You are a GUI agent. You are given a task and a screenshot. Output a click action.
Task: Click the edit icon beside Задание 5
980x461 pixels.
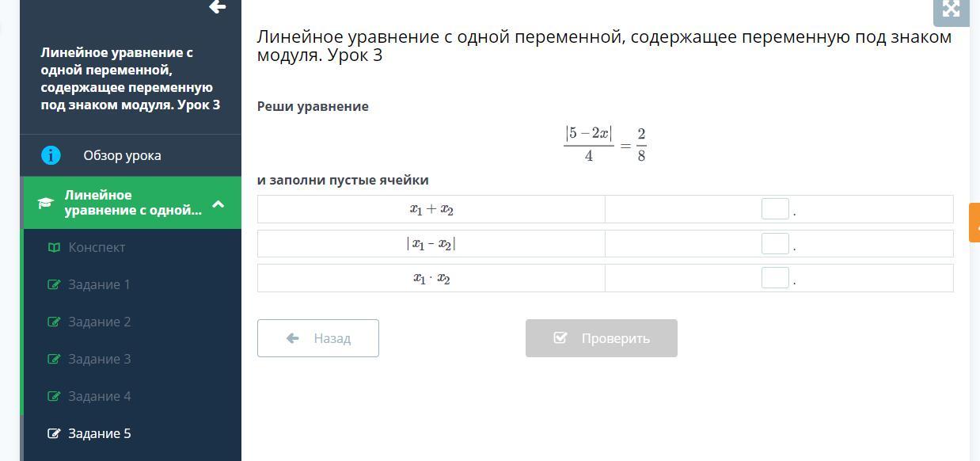coord(54,433)
